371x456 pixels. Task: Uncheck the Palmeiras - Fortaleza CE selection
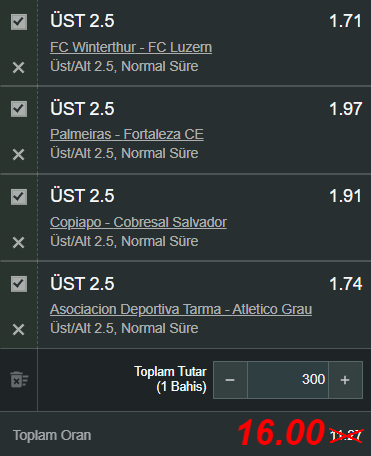[x=19, y=109]
